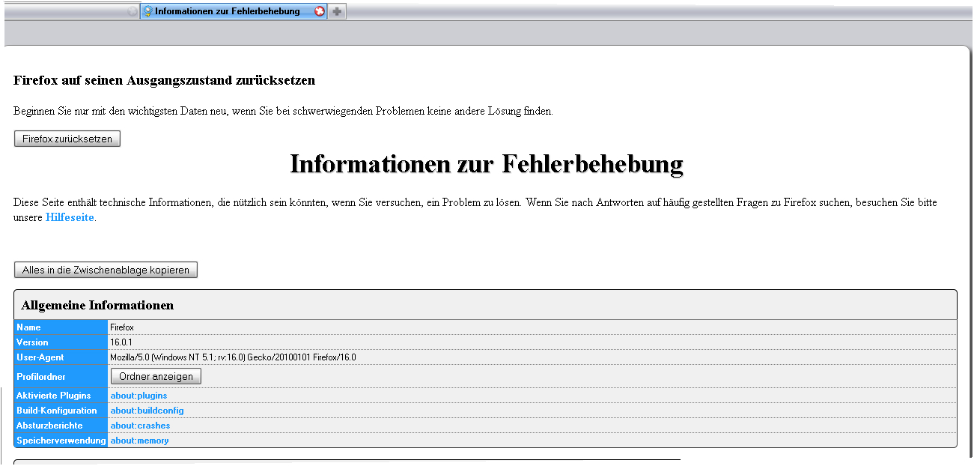Close the Informationen zur Fehlerbehebung tab

(x=320, y=11)
